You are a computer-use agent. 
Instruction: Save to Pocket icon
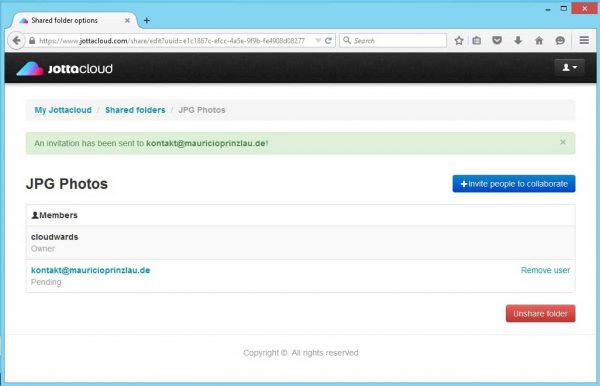pos(497,41)
